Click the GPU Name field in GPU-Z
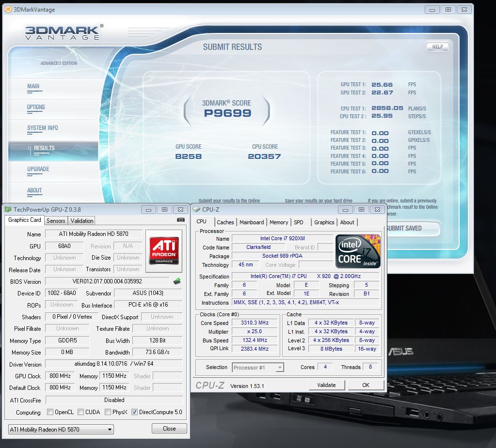 (94, 234)
